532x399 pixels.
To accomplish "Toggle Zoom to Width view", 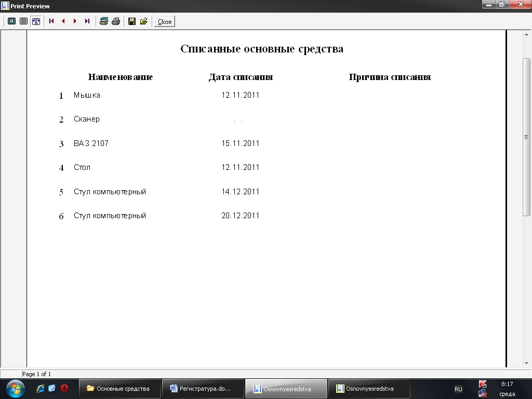I will pyautogui.click(x=36, y=21).
